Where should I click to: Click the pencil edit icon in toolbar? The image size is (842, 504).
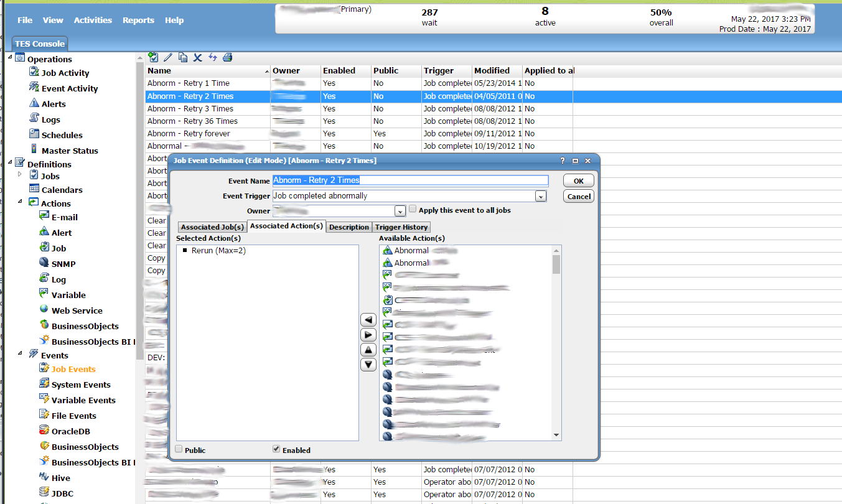click(167, 57)
